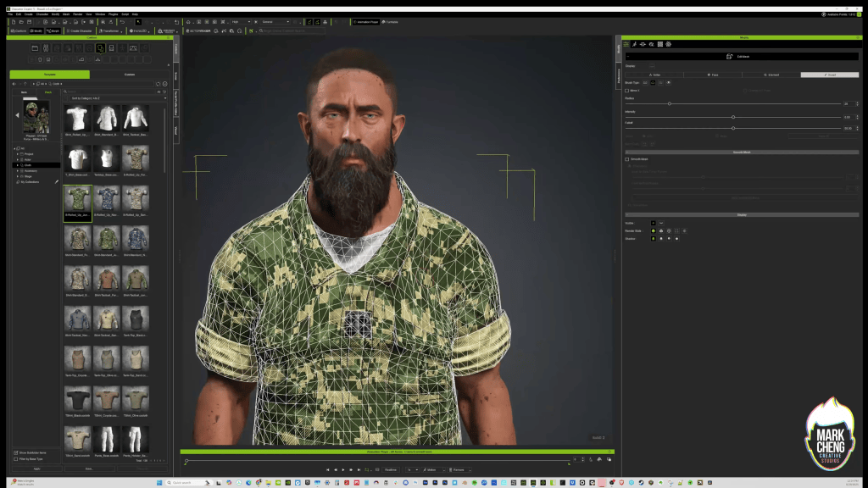868x488 pixels.
Task: Open the File menu
Action: (10, 14)
